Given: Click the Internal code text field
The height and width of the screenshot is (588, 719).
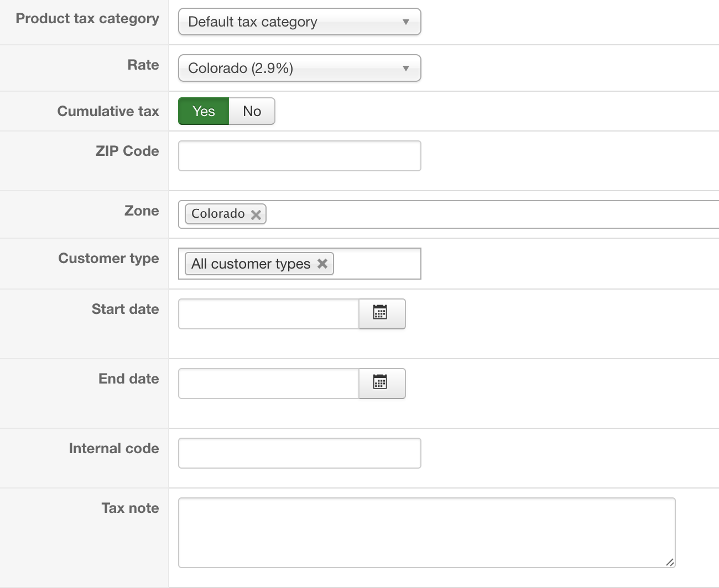Looking at the screenshot, I should pyautogui.click(x=299, y=453).
